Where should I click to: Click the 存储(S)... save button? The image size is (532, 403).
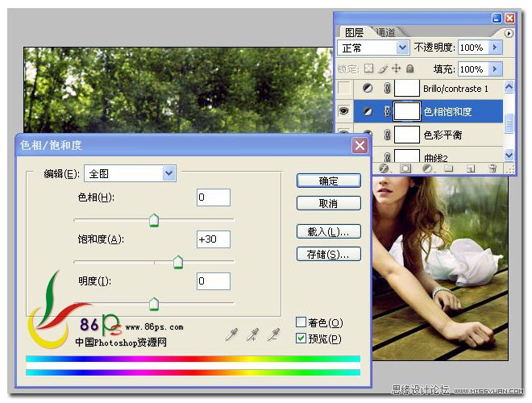tap(328, 254)
